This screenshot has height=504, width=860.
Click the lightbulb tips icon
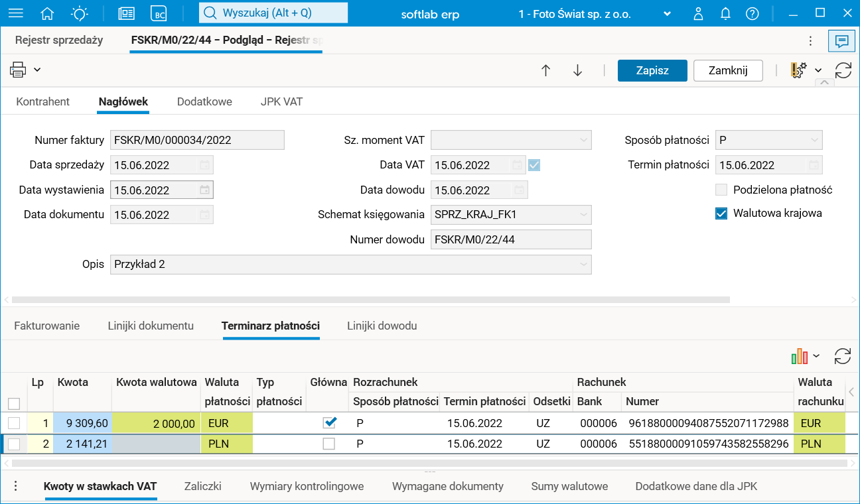pyautogui.click(x=80, y=13)
